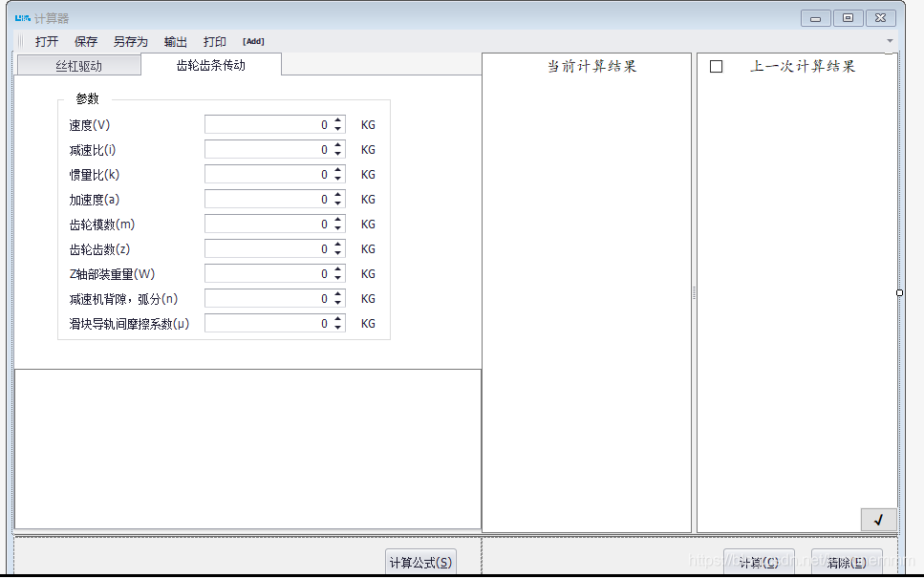Open the toolbar overflow arrow
Screen dimensions: 924x578
point(890,41)
